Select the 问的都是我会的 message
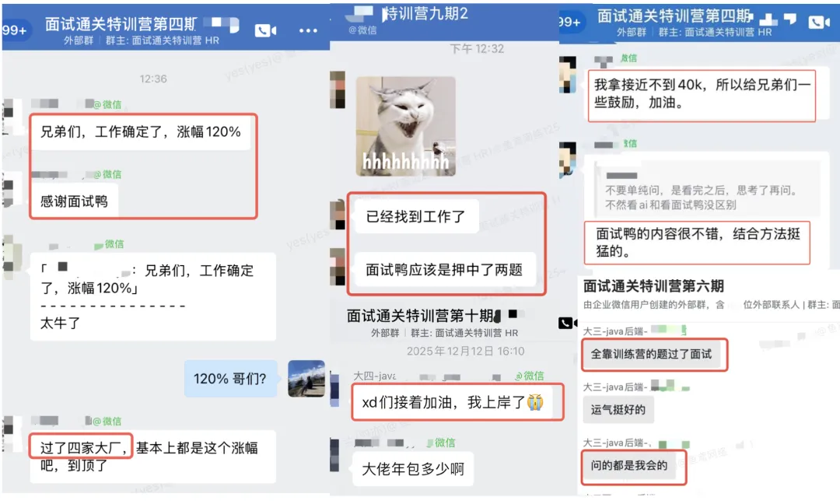Viewport: 840px width, 504px height. (629, 465)
